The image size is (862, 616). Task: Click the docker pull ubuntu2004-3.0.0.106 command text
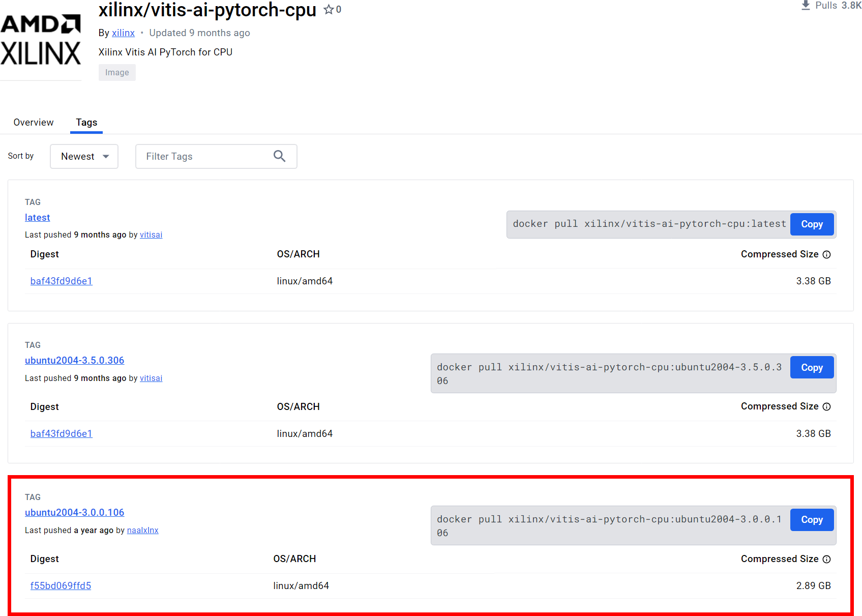tap(609, 526)
